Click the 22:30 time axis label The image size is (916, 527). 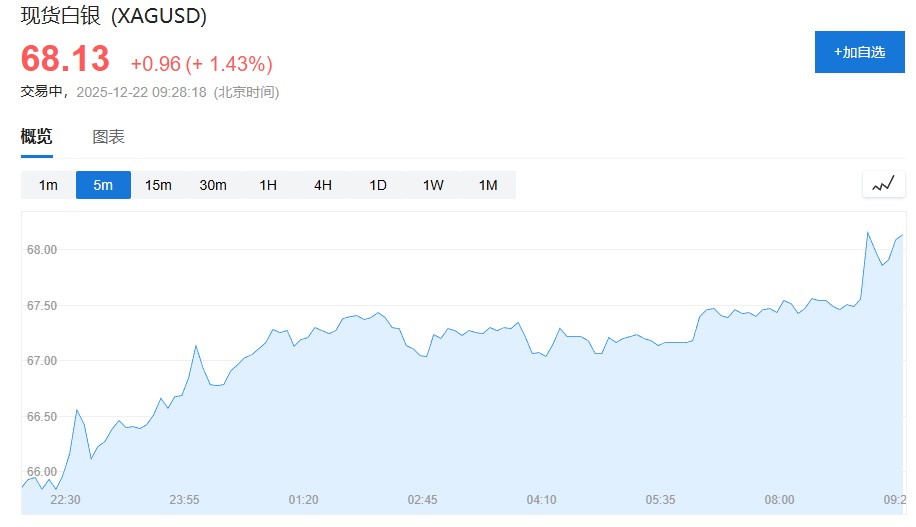65,499
